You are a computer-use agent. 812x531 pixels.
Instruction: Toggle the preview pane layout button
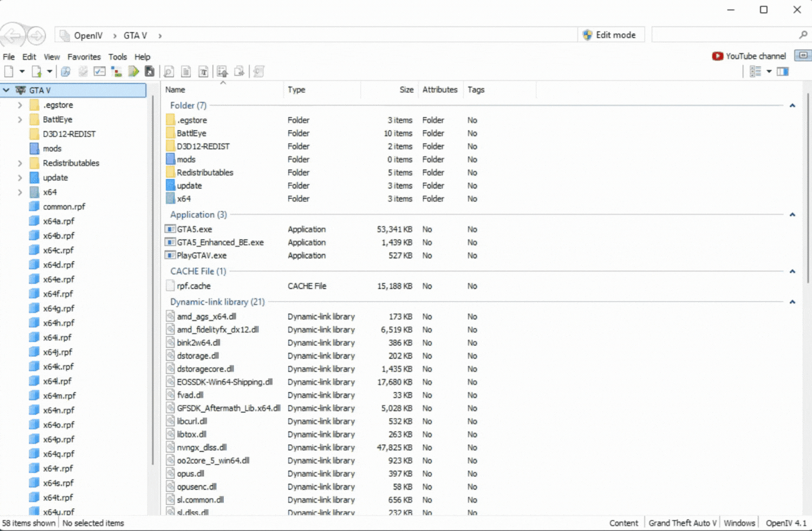coord(783,71)
